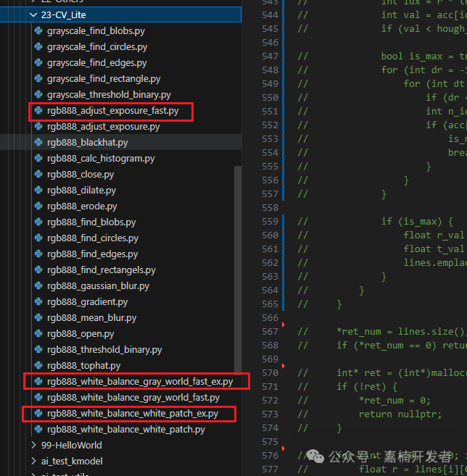Click Python icon next to rgb888_blackhat.py

point(38,143)
